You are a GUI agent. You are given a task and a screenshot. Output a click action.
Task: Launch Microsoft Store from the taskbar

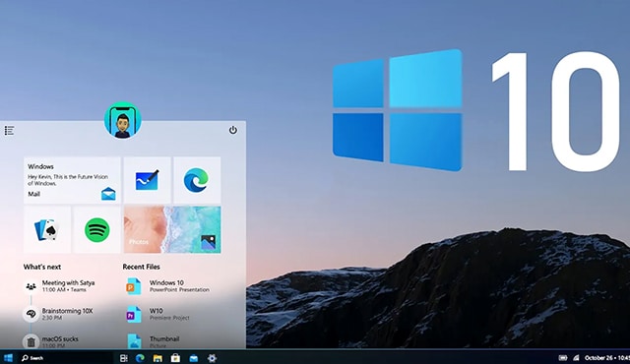click(x=175, y=358)
